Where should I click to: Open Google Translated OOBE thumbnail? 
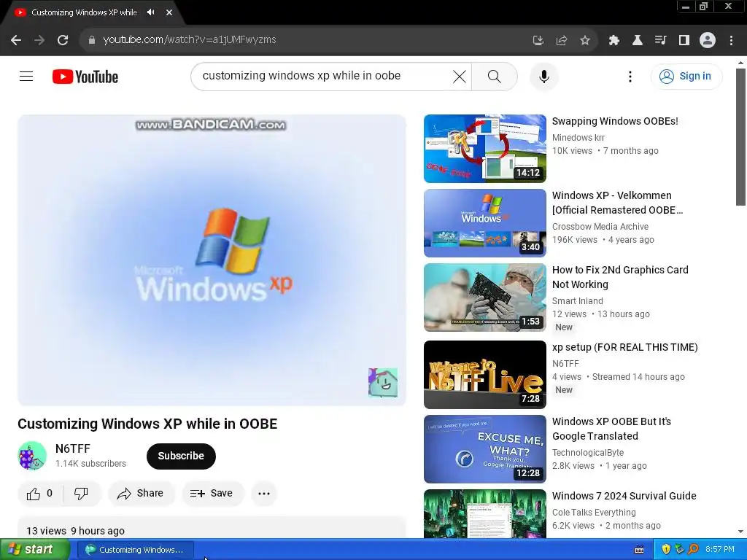click(485, 449)
